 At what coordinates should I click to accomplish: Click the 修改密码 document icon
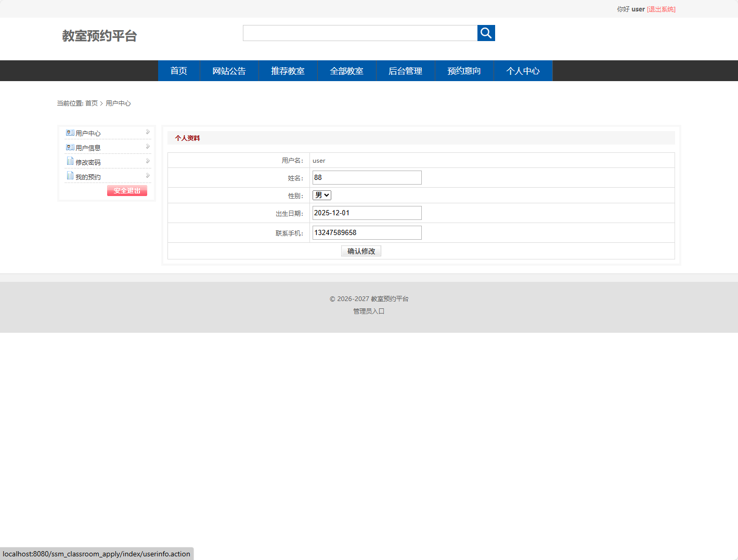point(70,161)
